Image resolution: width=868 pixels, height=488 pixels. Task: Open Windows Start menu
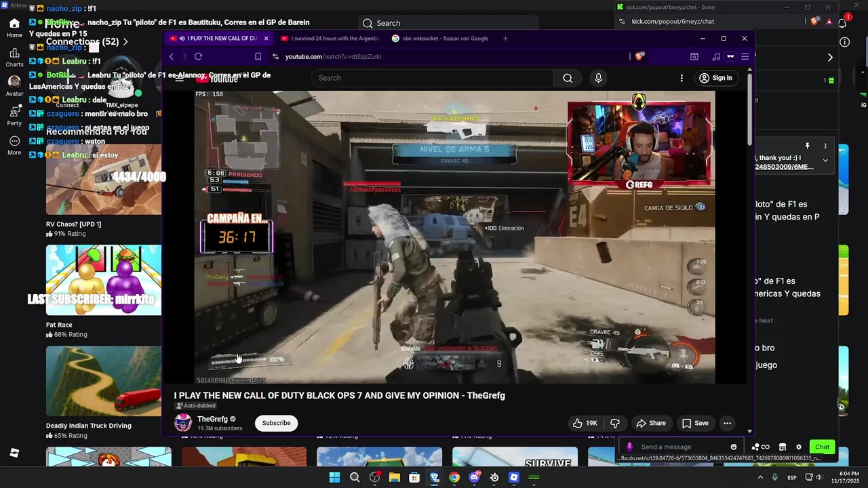tap(334, 477)
